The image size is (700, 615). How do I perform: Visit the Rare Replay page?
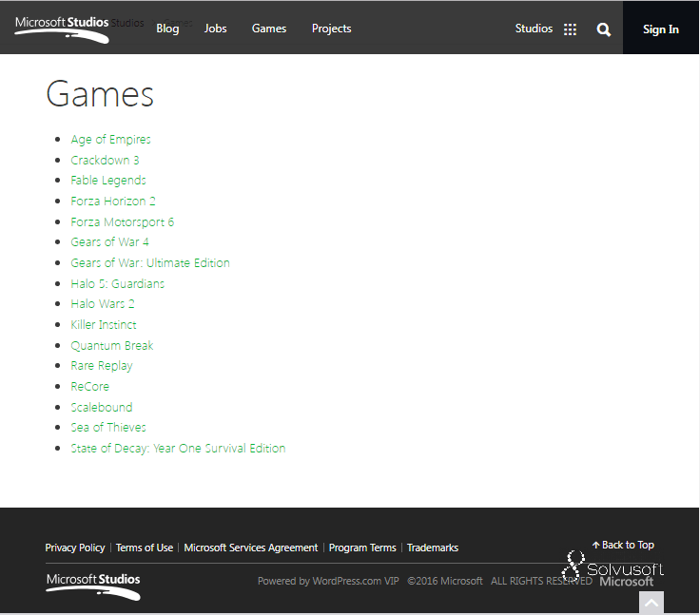(102, 366)
